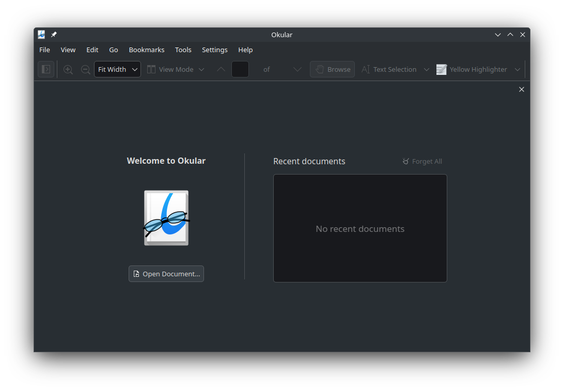Go to next page arrow
Viewport: 564px width, 392px height.
click(x=297, y=69)
